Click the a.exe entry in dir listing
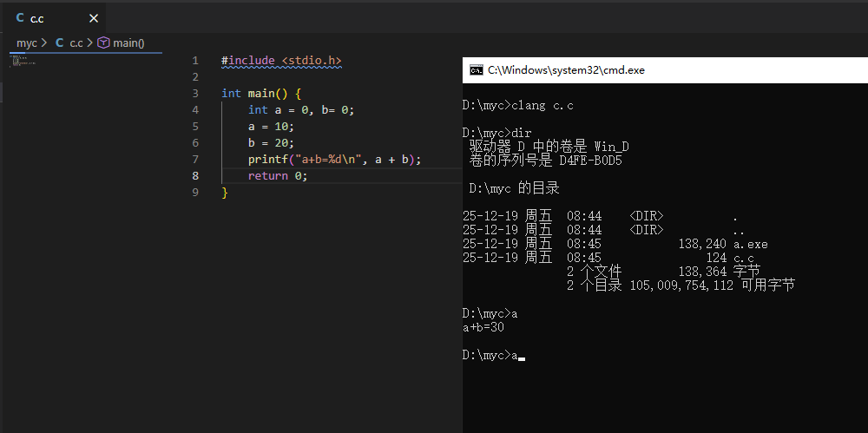This screenshot has height=433, width=868. tap(750, 245)
